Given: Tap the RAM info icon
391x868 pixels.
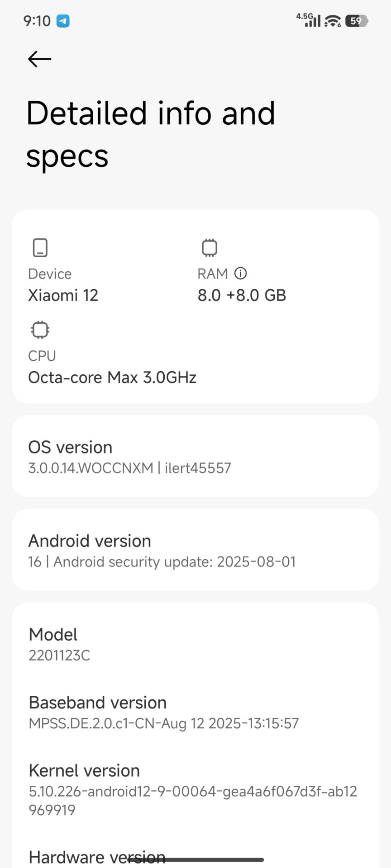Looking at the screenshot, I should 241,273.
